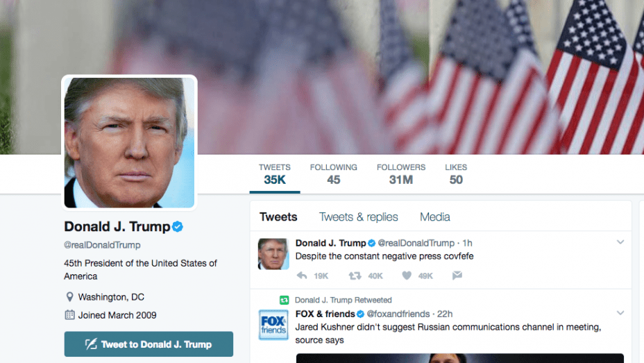Click the green retweeted icon
The height and width of the screenshot is (363, 644).
click(x=285, y=300)
